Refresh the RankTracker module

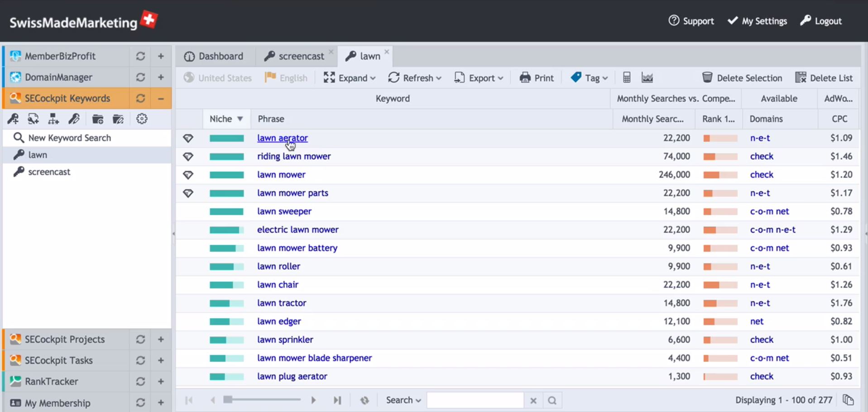coord(140,382)
